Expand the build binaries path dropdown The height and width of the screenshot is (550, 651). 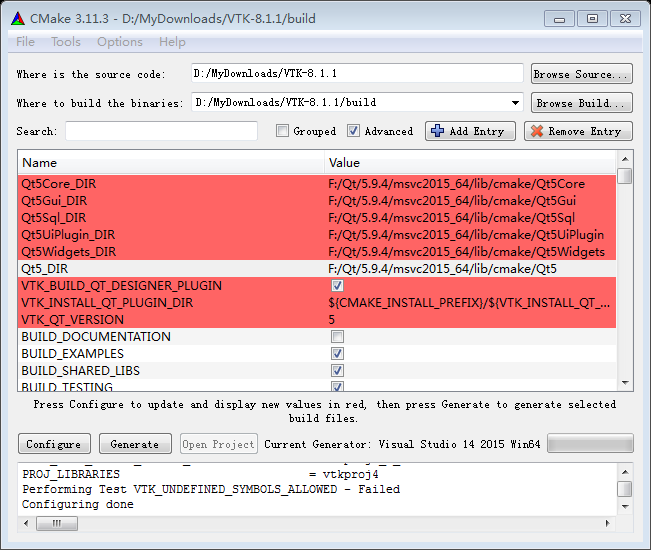(515, 103)
